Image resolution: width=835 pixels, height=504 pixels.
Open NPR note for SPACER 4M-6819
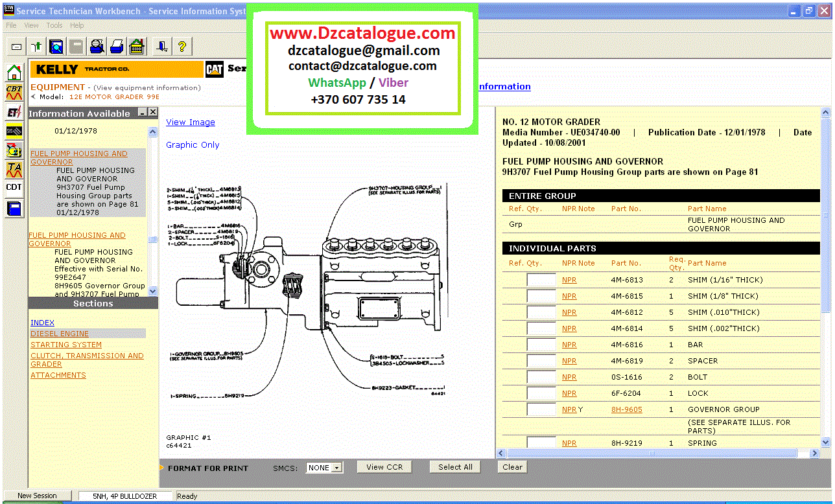[x=569, y=361]
